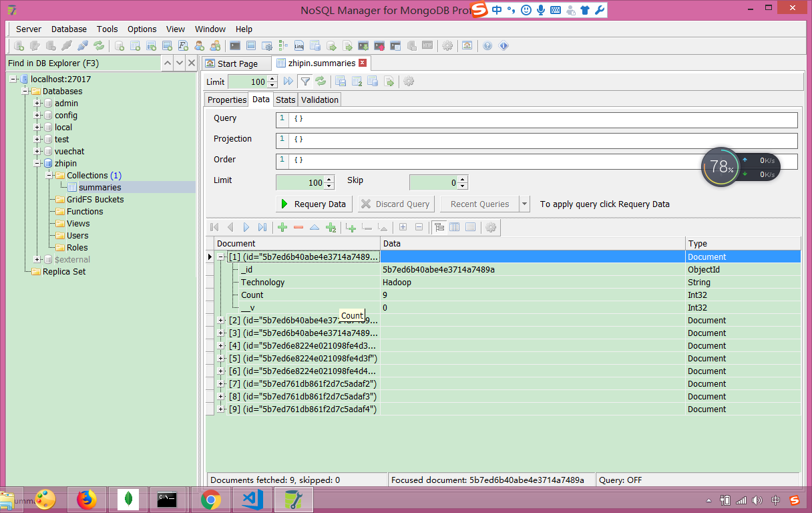The width and height of the screenshot is (812, 513).
Task: Close the Find in DB Explorer bar
Action: [191, 63]
